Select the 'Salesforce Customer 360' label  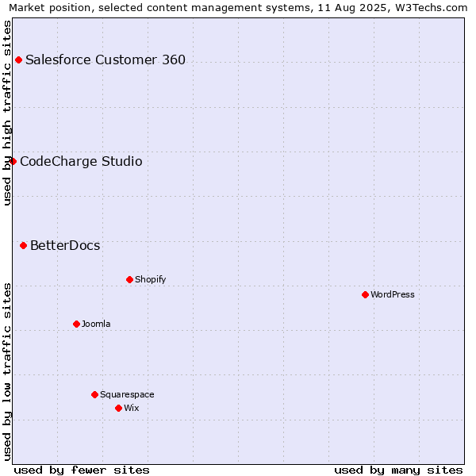click(106, 59)
